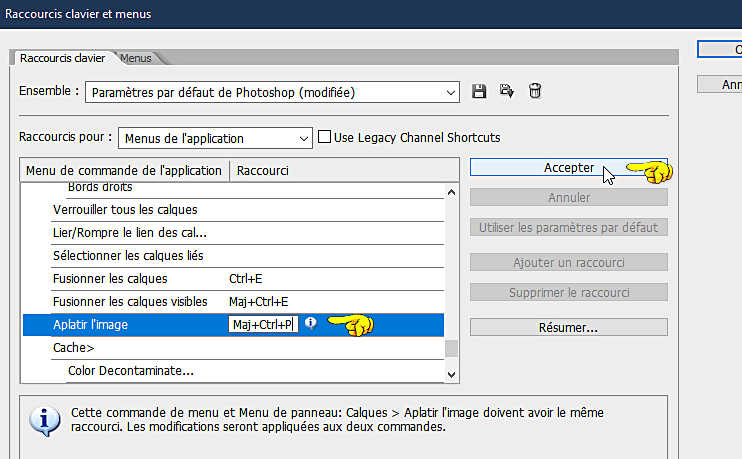Open the Raccourcis pour dropdown
This screenshot has width=742, height=459.
[x=215, y=138]
